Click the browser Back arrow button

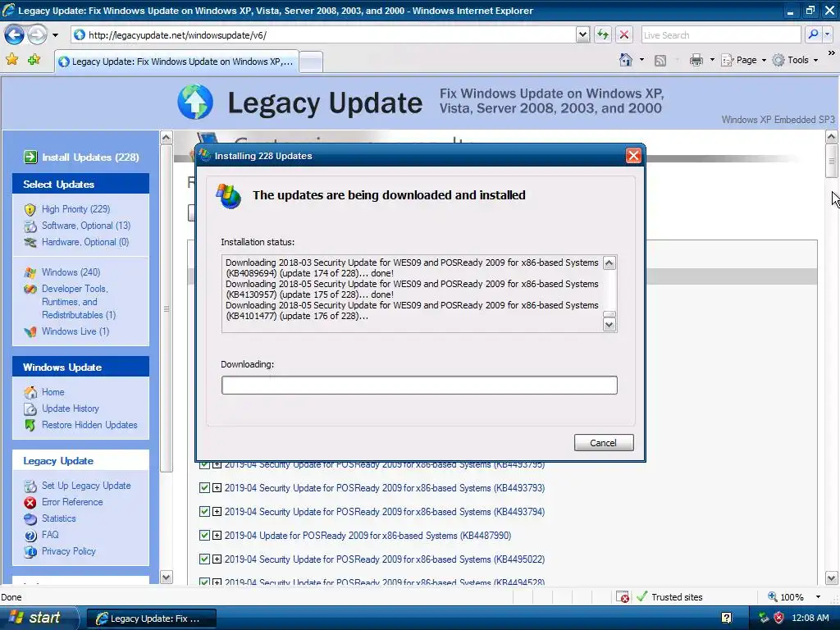pyautogui.click(x=15, y=35)
